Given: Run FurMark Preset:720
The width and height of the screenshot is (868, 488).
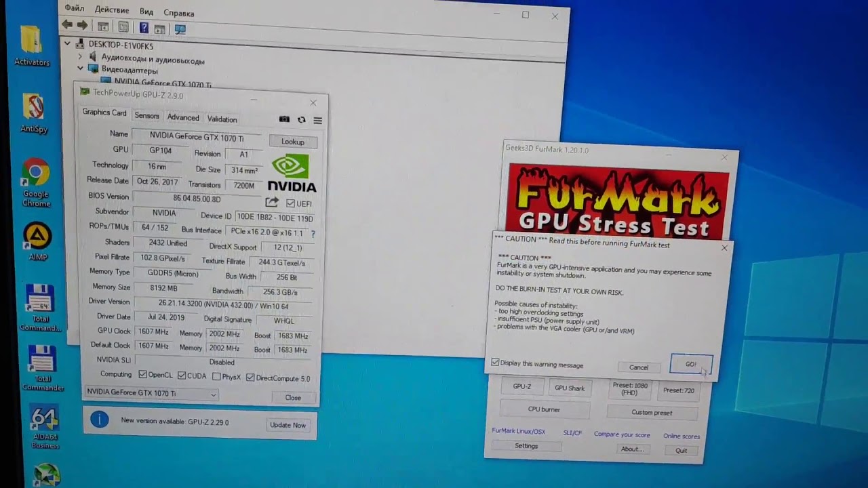Looking at the screenshot, I should tap(679, 390).
